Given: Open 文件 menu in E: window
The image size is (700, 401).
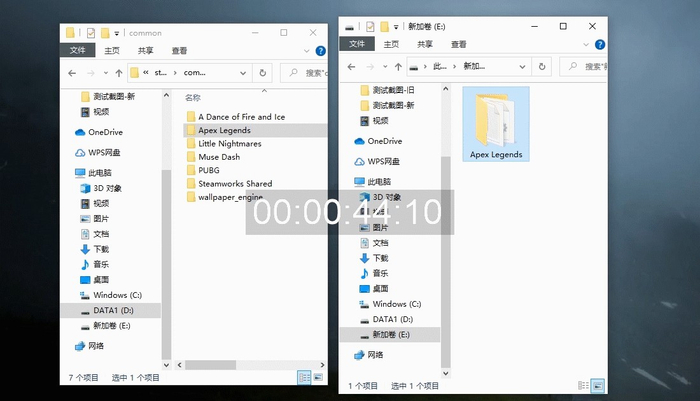Looking at the screenshot, I should click(x=357, y=44).
